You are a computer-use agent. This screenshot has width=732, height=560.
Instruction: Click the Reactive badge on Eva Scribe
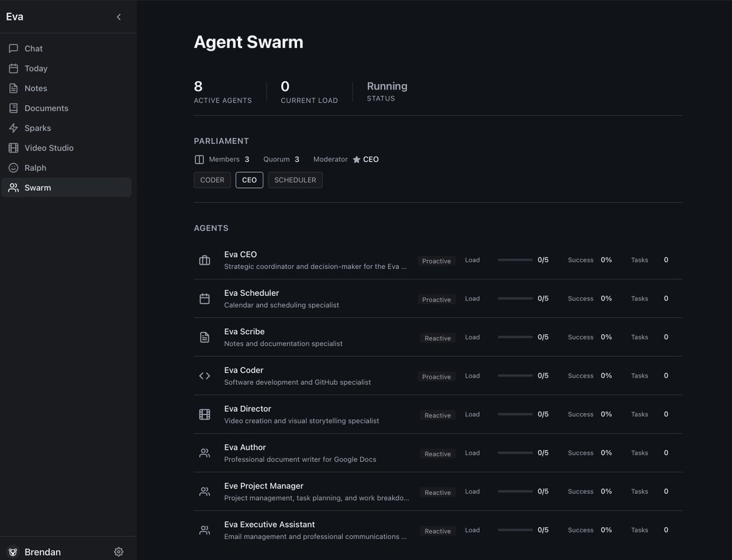(438, 338)
